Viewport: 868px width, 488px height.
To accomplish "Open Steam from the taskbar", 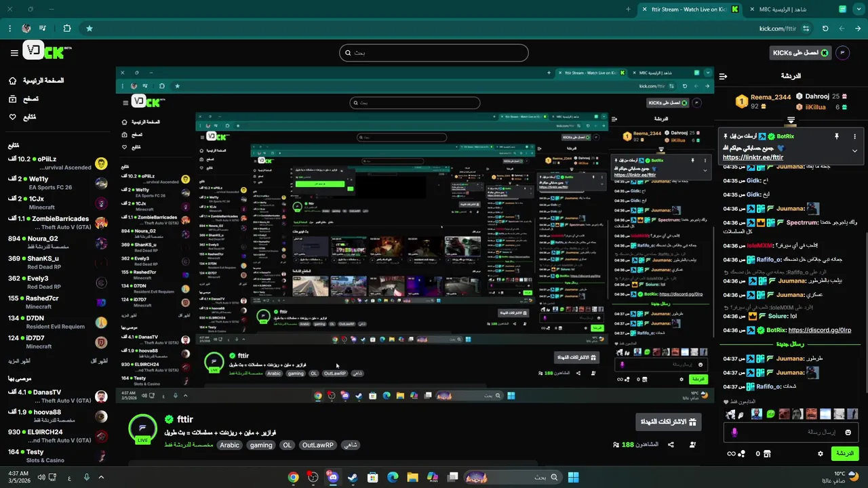I will [353, 477].
